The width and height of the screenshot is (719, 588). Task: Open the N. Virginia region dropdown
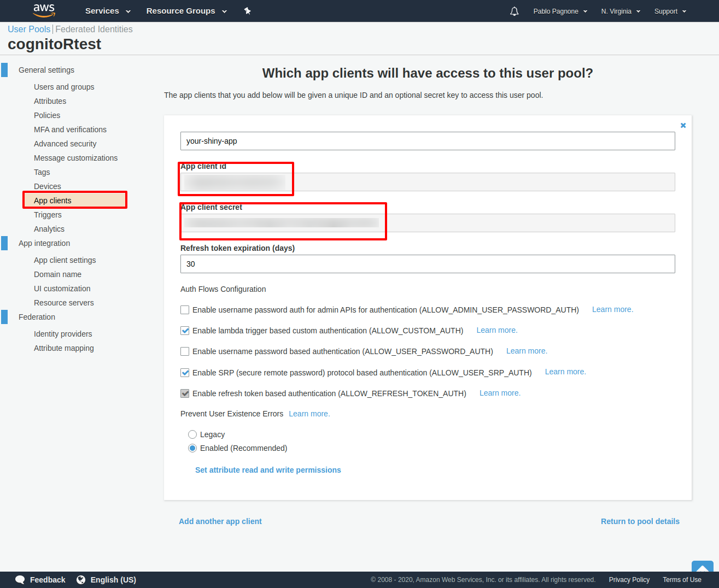point(620,11)
